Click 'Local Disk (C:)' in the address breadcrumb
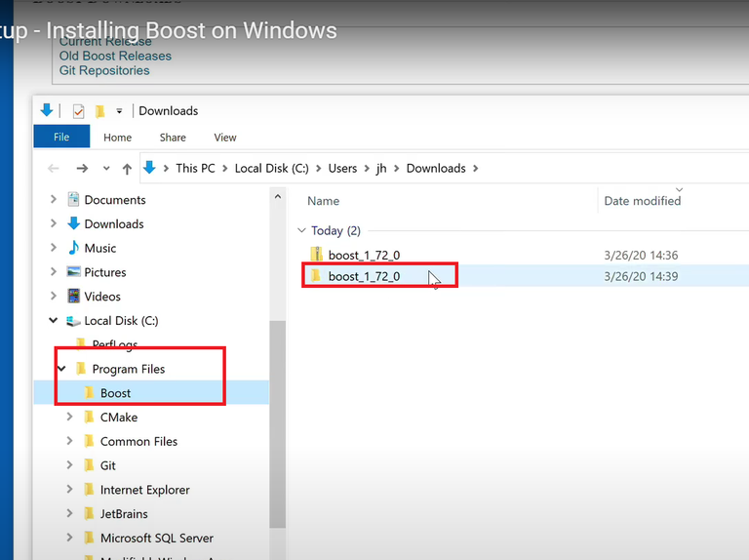Viewport: 749px width, 560px height. click(271, 168)
